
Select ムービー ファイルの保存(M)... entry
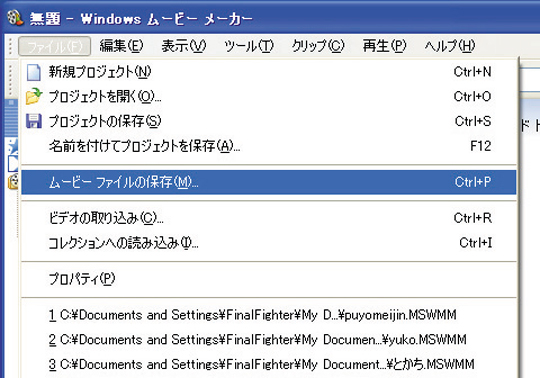pyautogui.click(x=269, y=182)
